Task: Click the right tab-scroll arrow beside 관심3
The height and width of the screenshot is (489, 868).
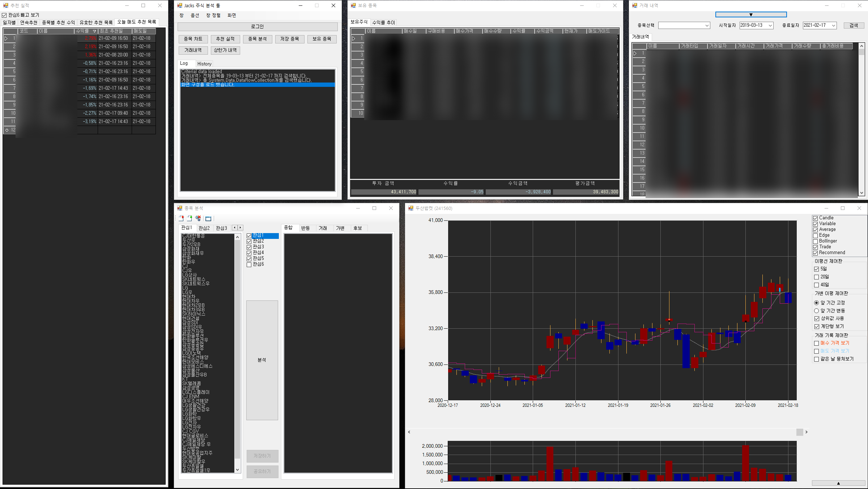Action: (240, 228)
